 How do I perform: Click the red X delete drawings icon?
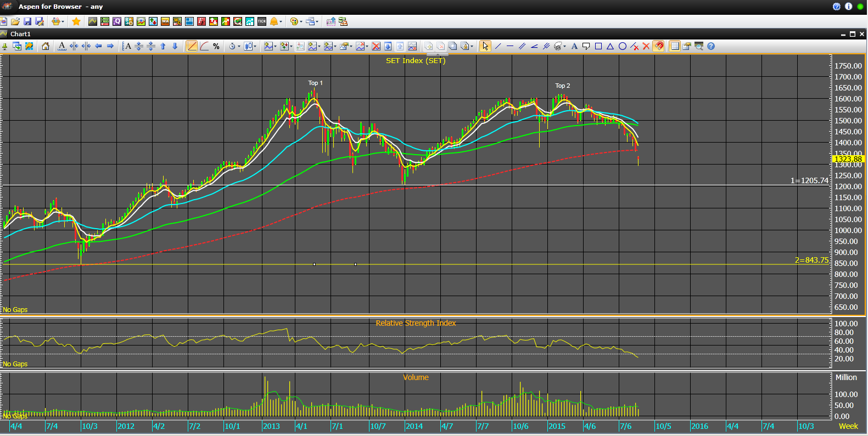pyautogui.click(x=646, y=46)
